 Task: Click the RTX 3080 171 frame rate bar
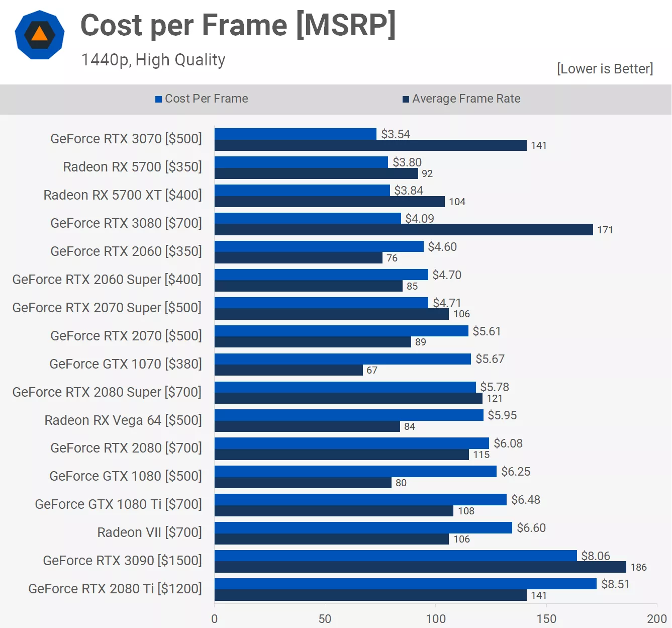coord(403,230)
